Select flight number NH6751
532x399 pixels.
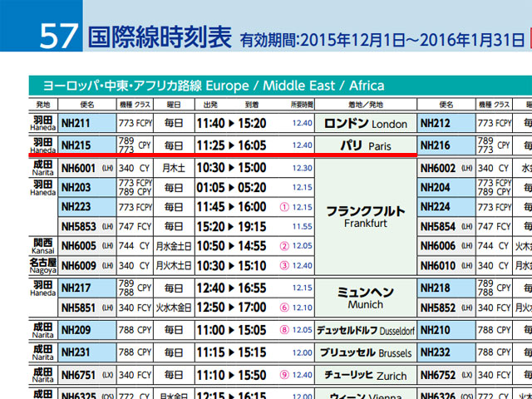click(78, 375)
